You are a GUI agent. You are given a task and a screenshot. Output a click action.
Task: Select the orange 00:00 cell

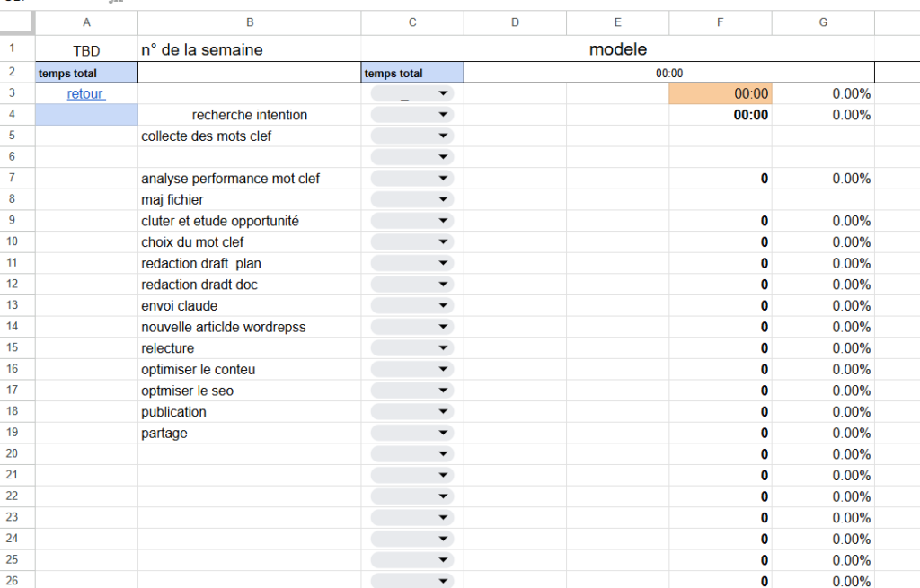[x=720, y=93]
